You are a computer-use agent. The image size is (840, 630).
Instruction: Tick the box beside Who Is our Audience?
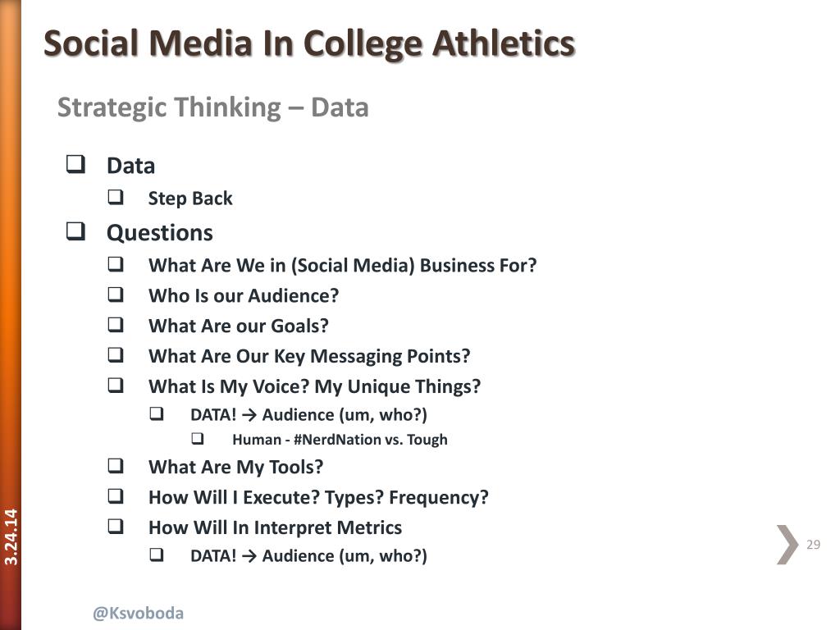[116, 294]
